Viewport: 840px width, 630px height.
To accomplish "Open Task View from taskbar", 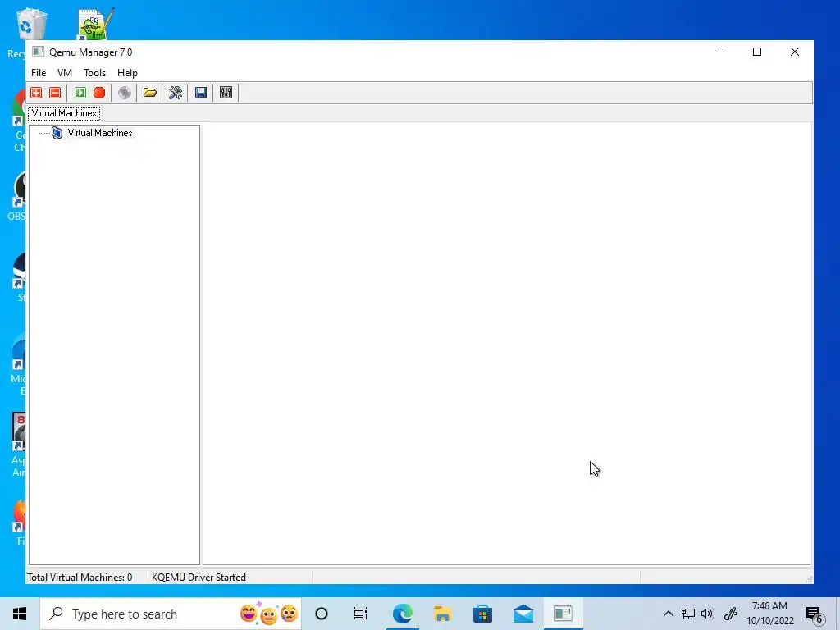I will click(361, 614).
